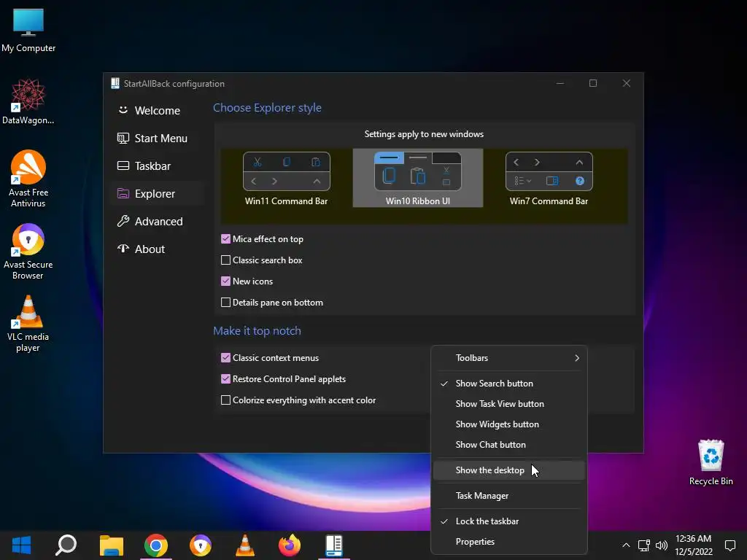Image resolution: width=747 pixels, height=560 pixels.
Task: Open the Start Menu settings section
Action: (x=158, y=138)
